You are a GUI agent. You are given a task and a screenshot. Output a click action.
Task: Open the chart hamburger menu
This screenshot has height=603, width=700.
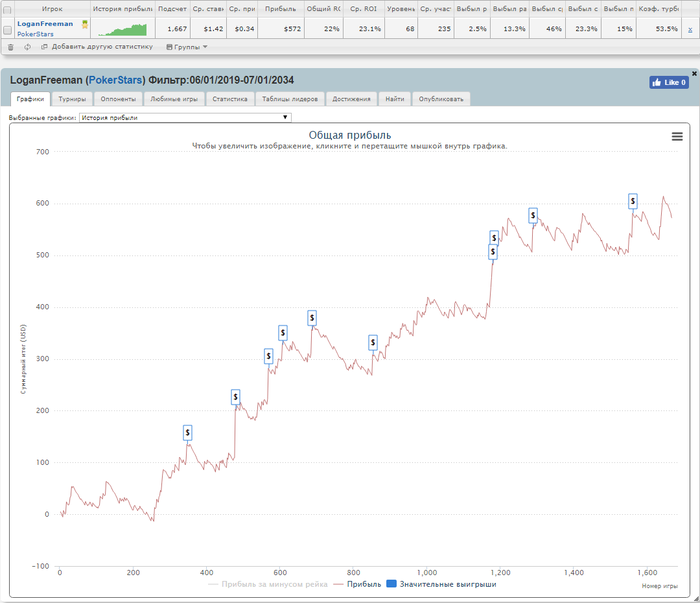point(677,136)
